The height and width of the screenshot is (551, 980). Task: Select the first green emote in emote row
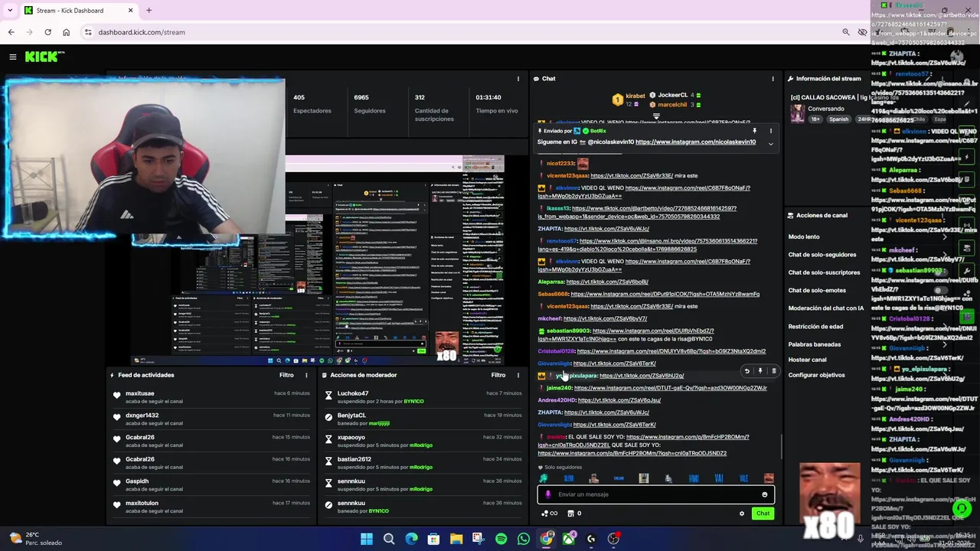click(x=543, y=478)
